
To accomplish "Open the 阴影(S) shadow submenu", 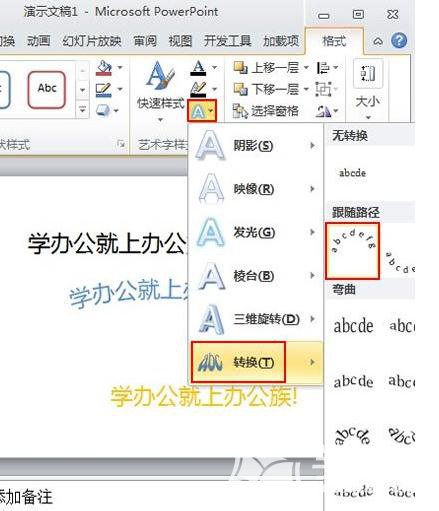I will 256,145.
